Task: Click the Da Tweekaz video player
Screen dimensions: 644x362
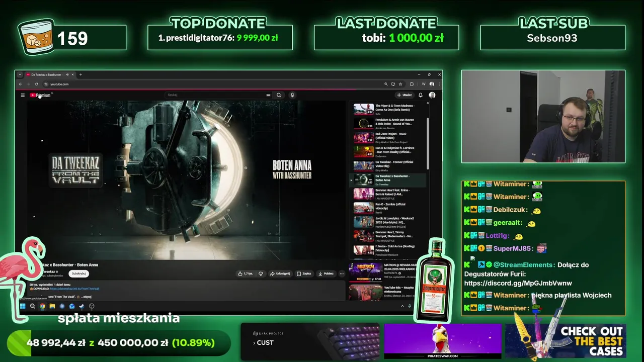Action: pos(186,180)
